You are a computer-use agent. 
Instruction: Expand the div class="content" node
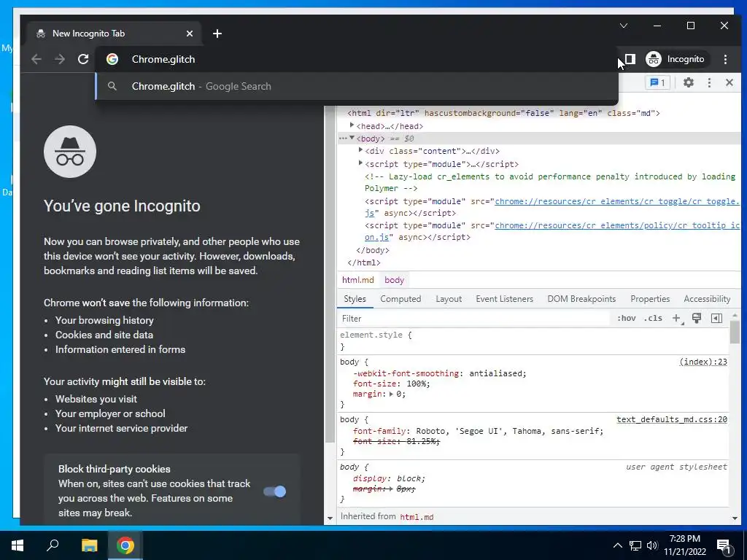click(x=360, y=150)
